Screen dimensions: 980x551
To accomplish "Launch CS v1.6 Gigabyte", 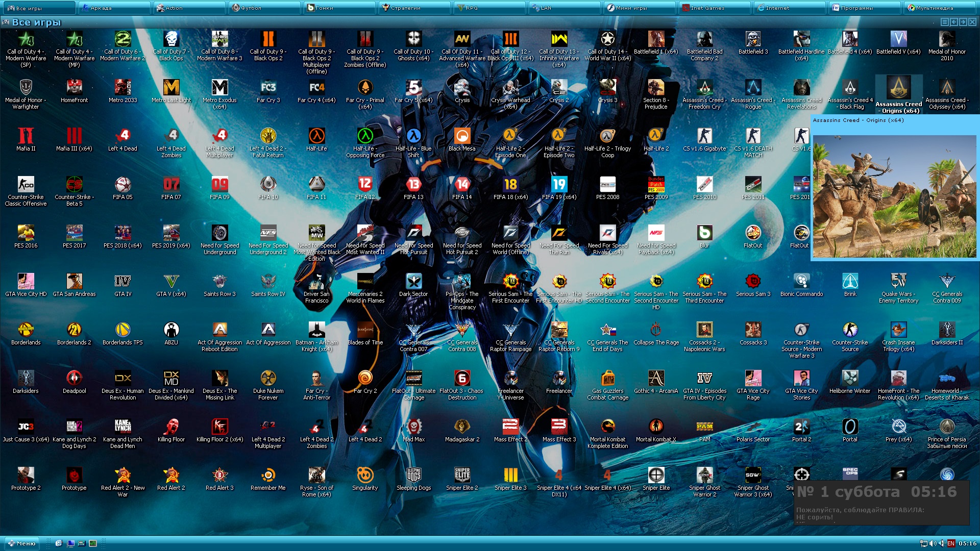I will tap(704, 140).
